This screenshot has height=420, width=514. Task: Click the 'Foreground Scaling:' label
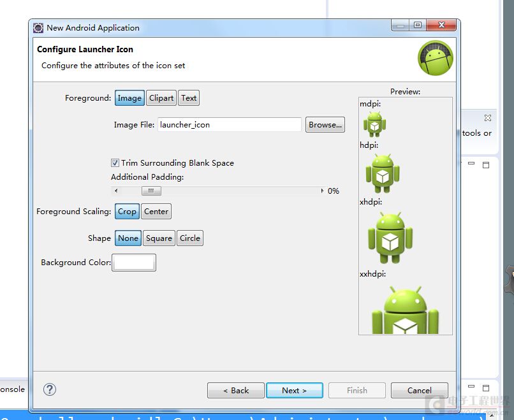click(74, 212)
